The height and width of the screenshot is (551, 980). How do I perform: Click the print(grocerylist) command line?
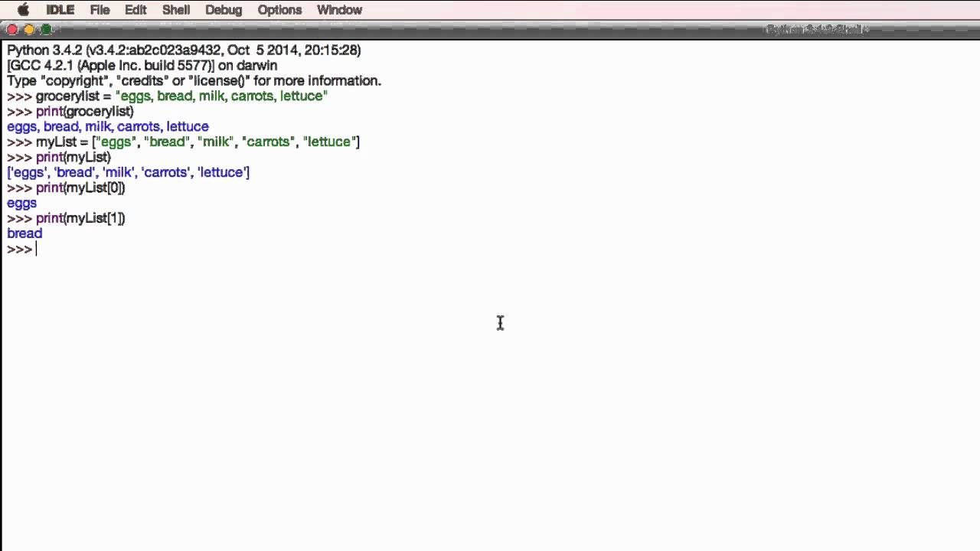[x=70, y=111]
